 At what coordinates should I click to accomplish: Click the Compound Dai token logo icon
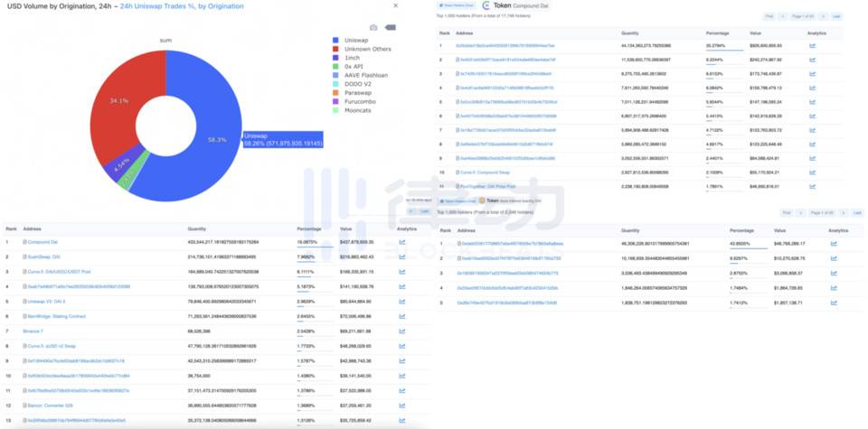coord(486,5)
